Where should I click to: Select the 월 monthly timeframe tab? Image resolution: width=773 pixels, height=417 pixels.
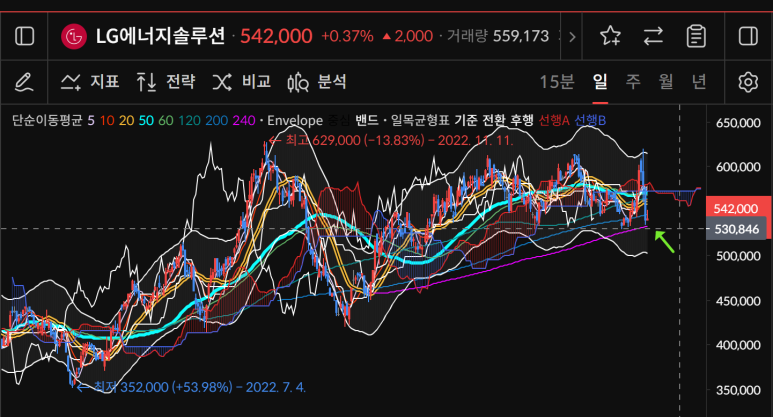(666, 82)
